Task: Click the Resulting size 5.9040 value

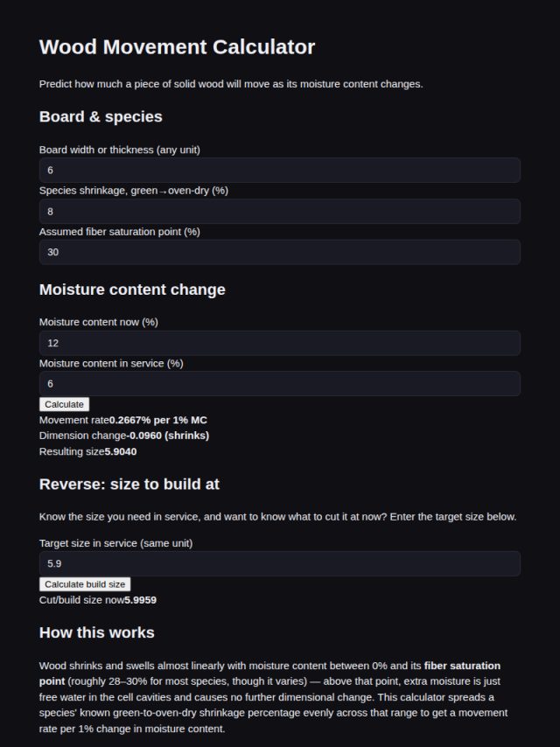Action: coord(121,451)
